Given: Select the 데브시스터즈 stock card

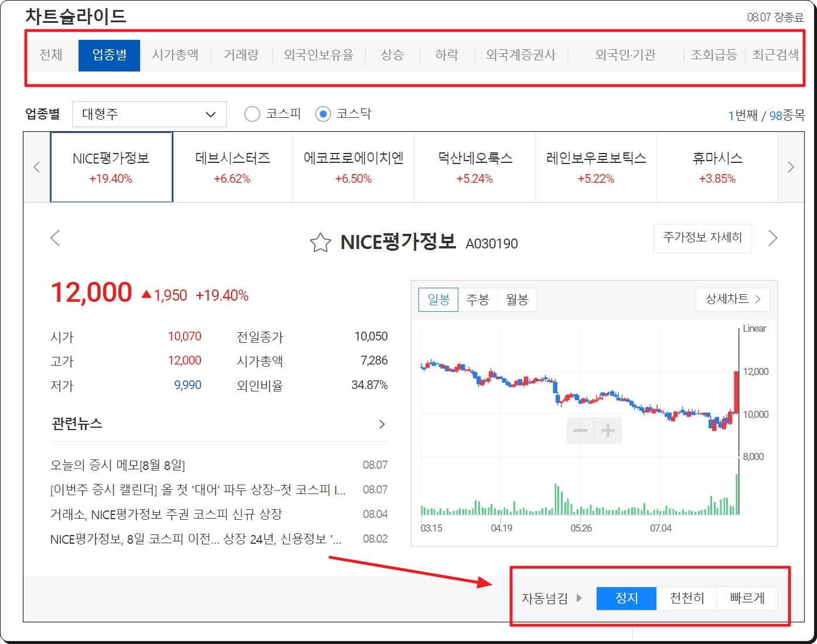Looking at the screenshot, I should pos(233,167).
